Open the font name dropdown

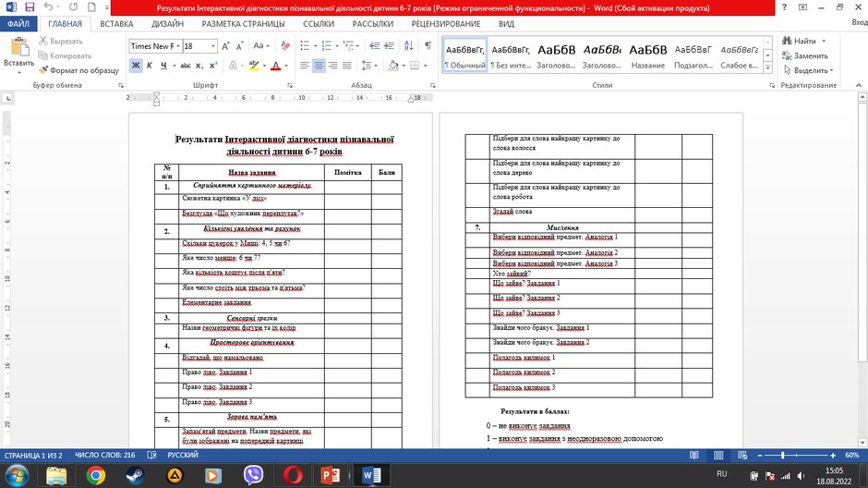(x=178, y=46)
